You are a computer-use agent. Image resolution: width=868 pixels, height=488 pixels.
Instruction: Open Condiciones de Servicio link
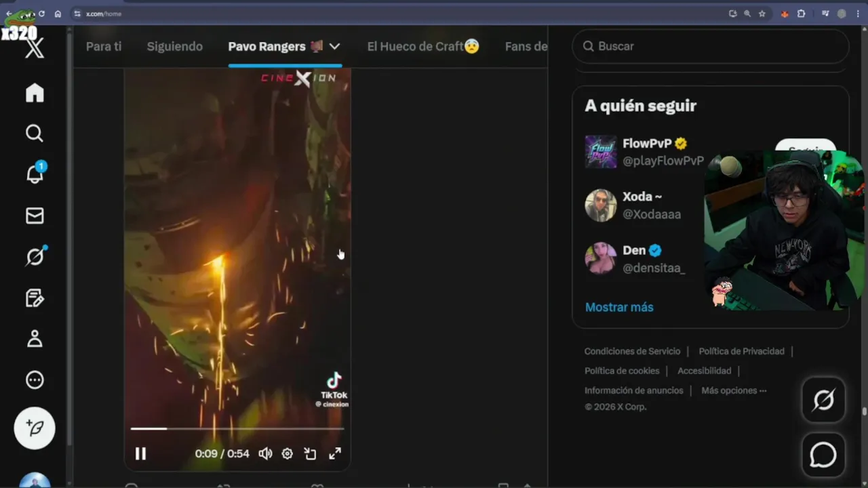[x=632, y=351]
